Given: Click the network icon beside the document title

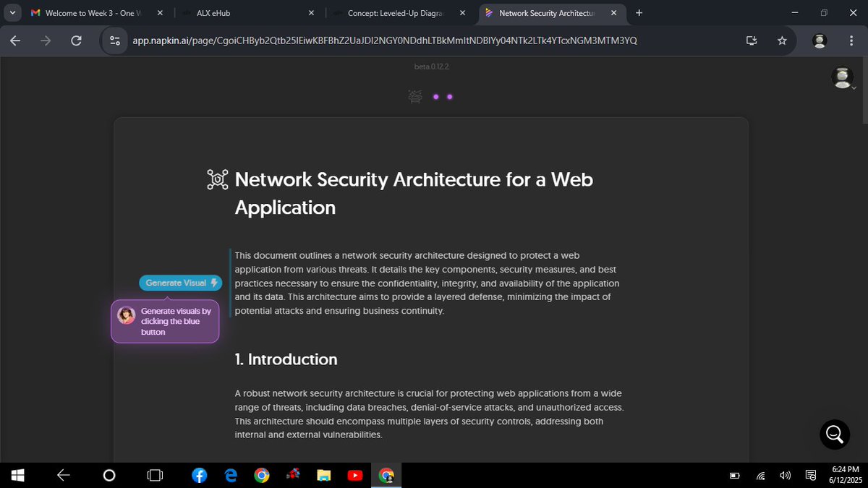Looking at the screenshot, I should [x=217, y=179].
